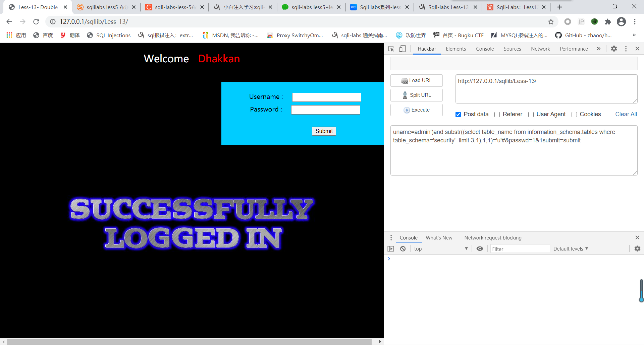Open DevTools settings gear
644x345 pixels.
[x=614, y=49]
